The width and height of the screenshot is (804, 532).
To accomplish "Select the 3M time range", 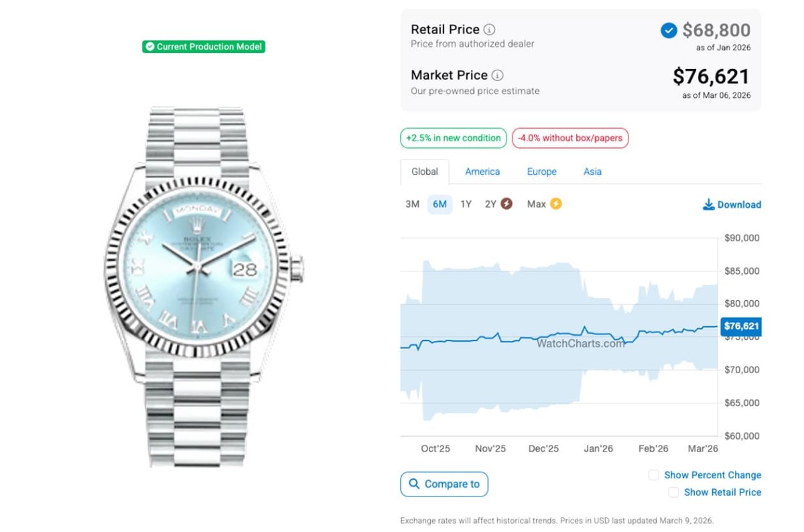I will point(412,204).
